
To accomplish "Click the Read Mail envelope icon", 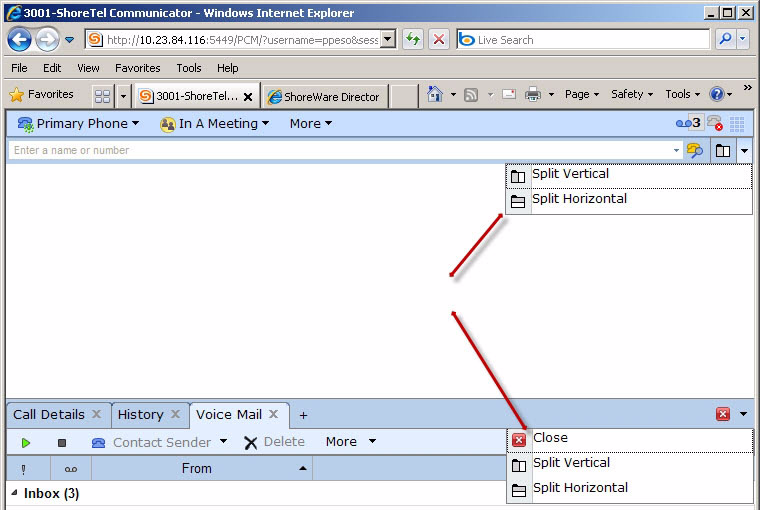I will pyautogui.click(x=508, y=94).
